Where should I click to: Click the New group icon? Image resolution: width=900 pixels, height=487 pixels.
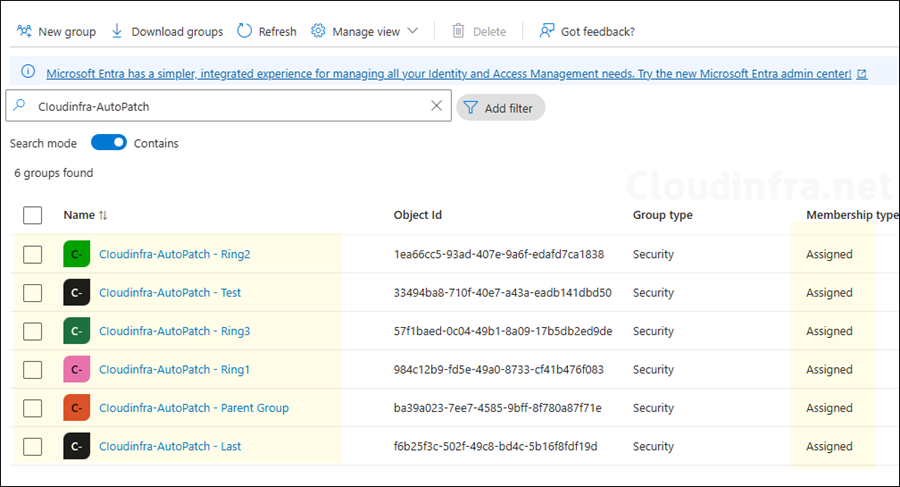click(x=24, y=31)
